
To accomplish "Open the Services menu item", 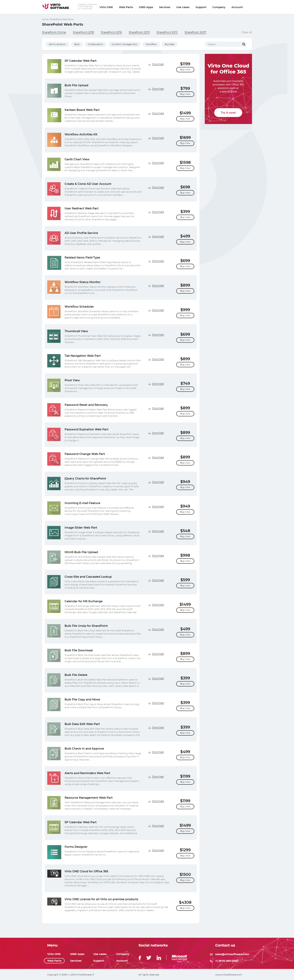I will pos(164,7).
